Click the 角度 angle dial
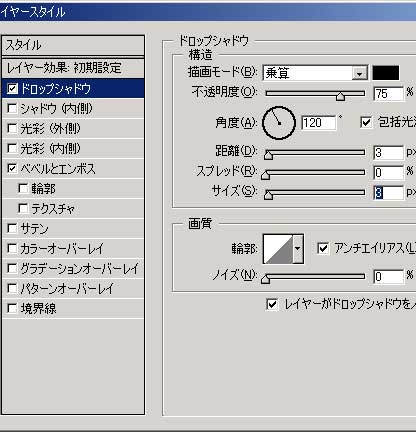The image size is (416, 432). [279, 123]
